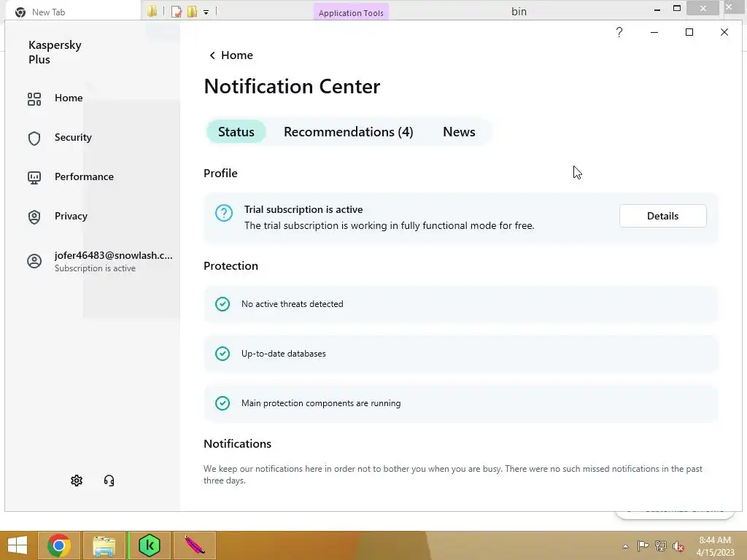Switch to the News tab
747x560 pixels.
click(x=459, y=132)
